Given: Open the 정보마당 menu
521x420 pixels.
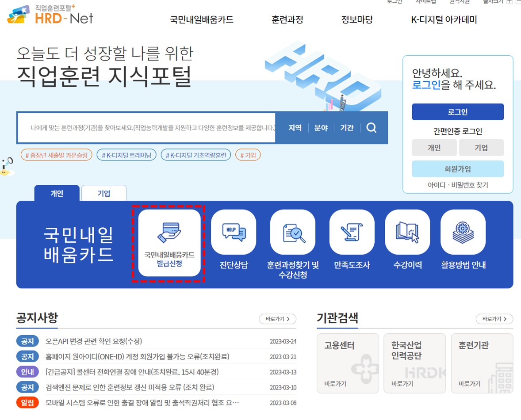Looking at the screenshot, I should [357, 19].
